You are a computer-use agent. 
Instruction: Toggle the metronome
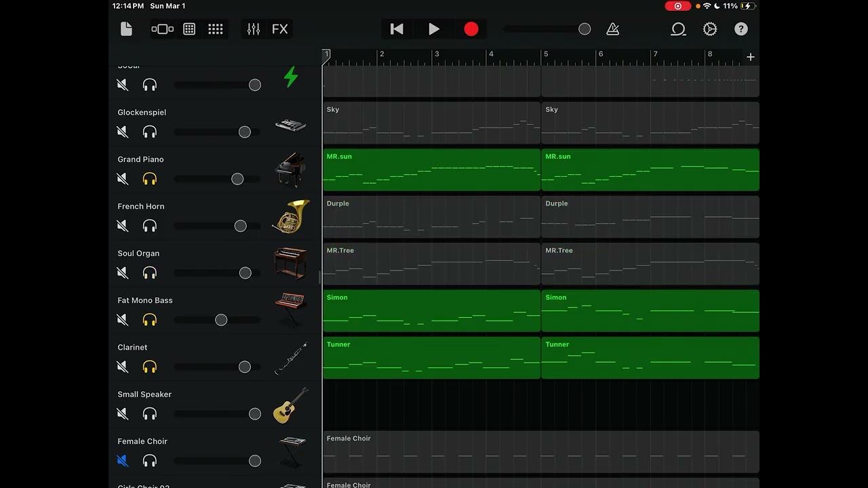tap(613, 29)
